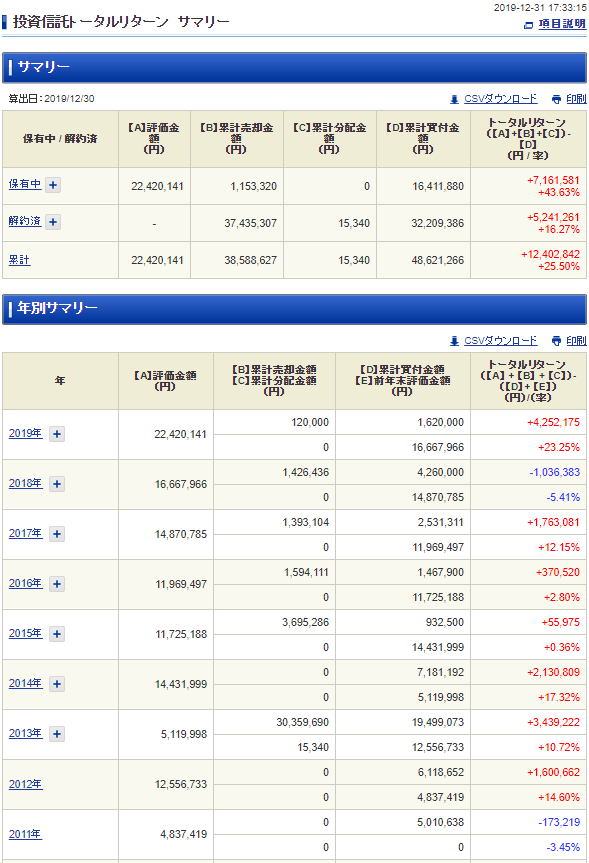Click the printer icon in サマリー section

point(557,99)
